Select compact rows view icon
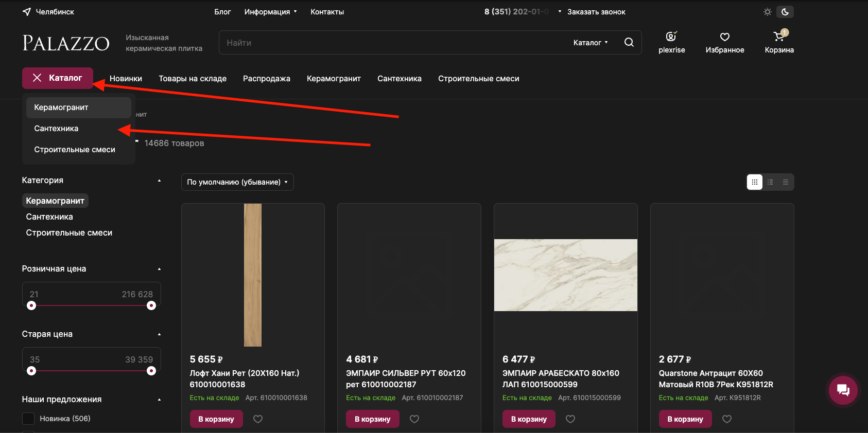The height and width of the screenshot is (433, 868). tap(786, 182)
